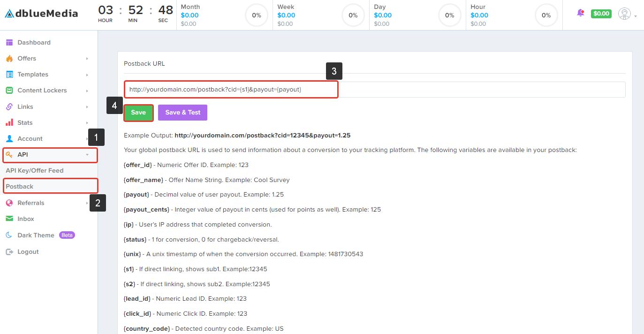Open the Inbox envelope icon
The image size is (644, 334).
click(10, 219)
